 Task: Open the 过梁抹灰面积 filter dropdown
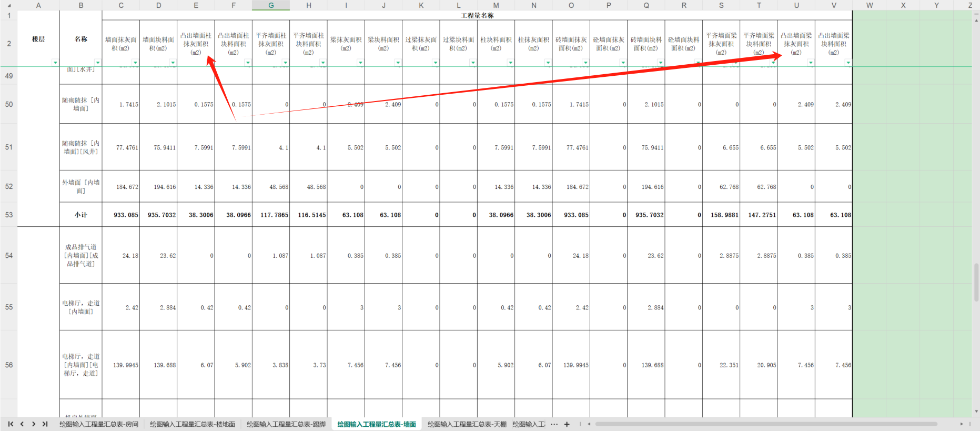(436, 63)
